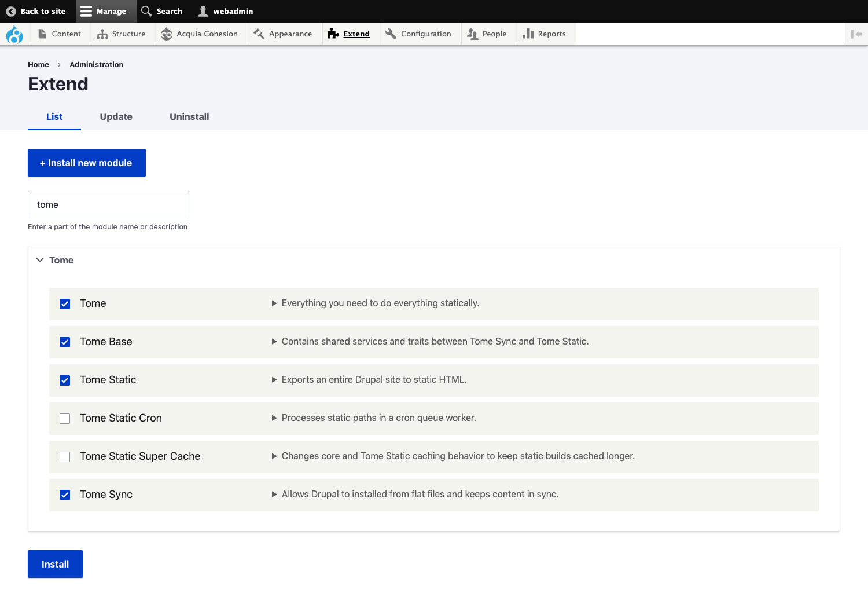Open the Configuration menu text

(426, 34)
